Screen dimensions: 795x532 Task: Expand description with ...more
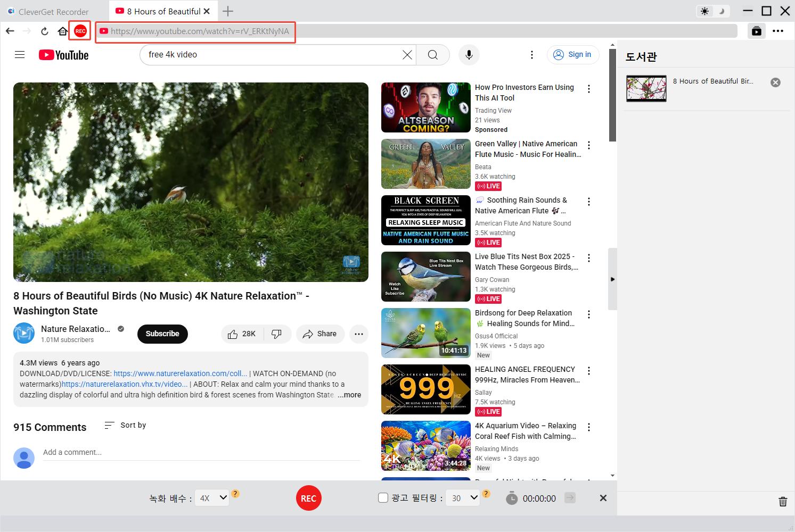point(349,395)
